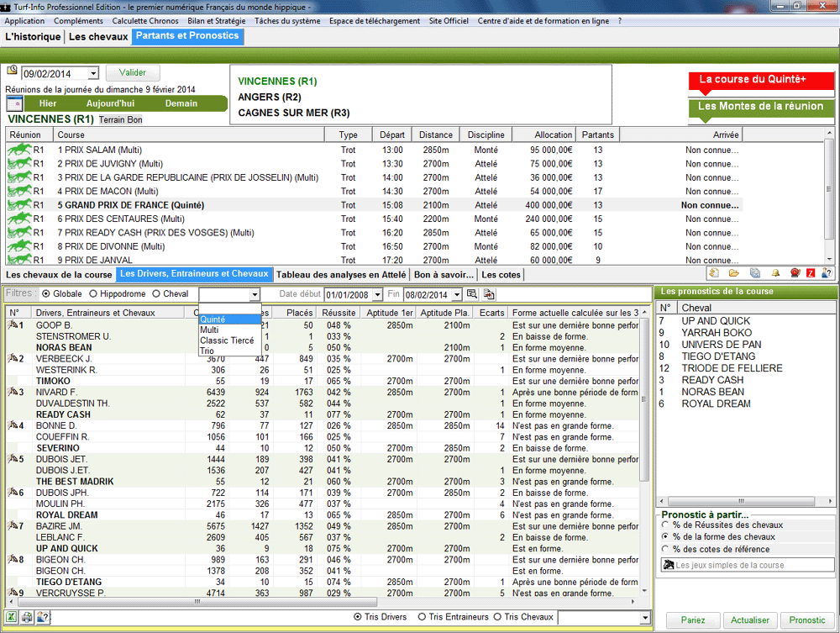Open the race date dropdown 09/02/2014
This screenshot has width=840, height=633.
(92, 74)
